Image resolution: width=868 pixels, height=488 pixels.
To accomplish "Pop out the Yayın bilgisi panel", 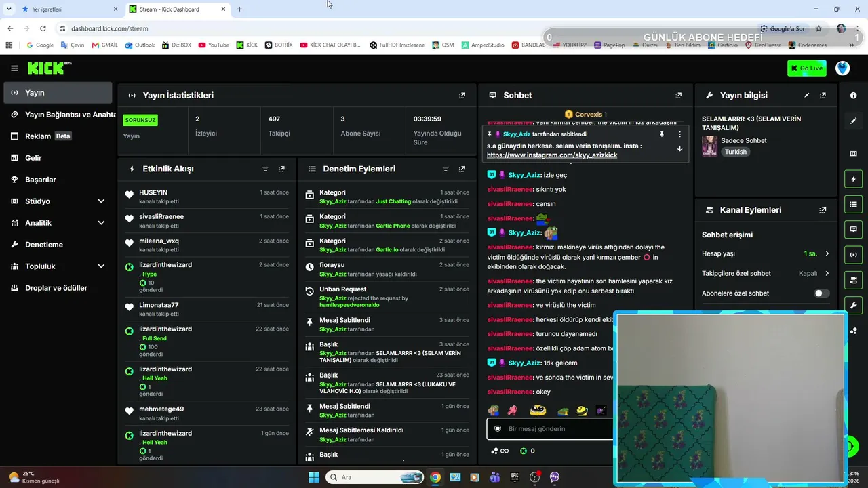I will click(x=823, y=96).
